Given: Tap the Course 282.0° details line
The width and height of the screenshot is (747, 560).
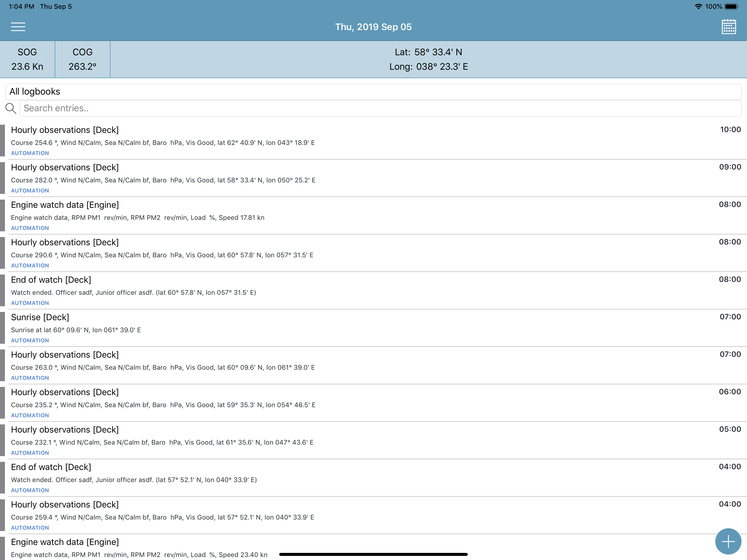Looking at the screenshot, I should coord(163,180).
